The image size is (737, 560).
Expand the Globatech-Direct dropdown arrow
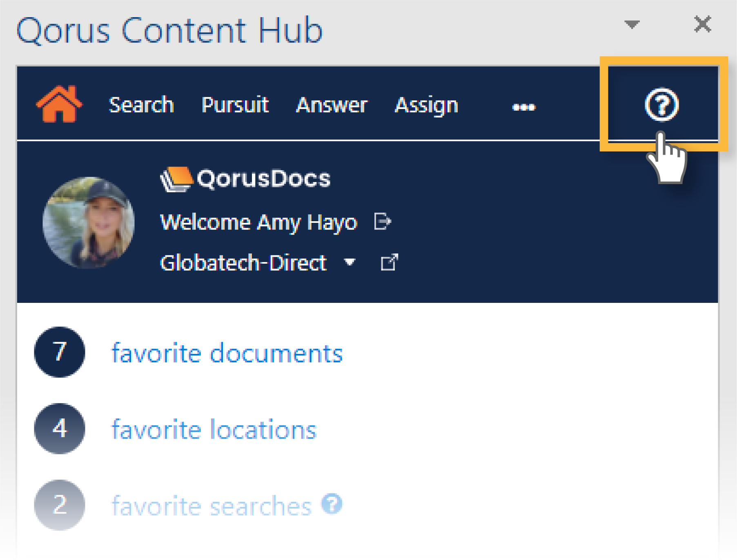(350, 262)
